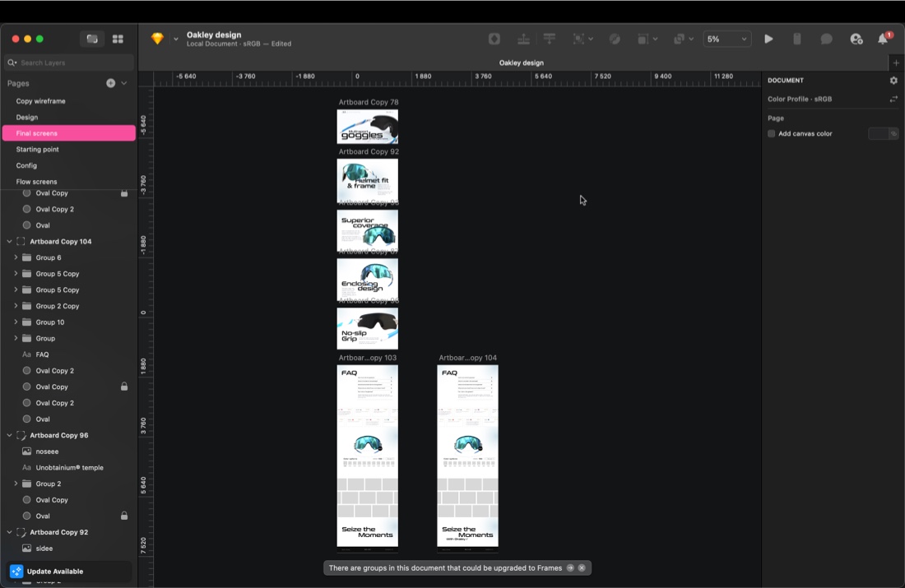
Task: Open the notifications bell
Action: click(883, 39)
